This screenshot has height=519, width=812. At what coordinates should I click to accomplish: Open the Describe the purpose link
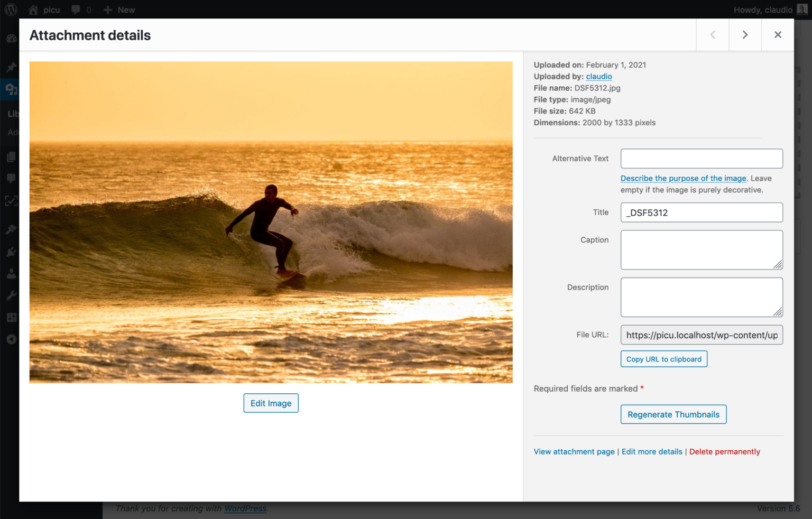(682, 178)
